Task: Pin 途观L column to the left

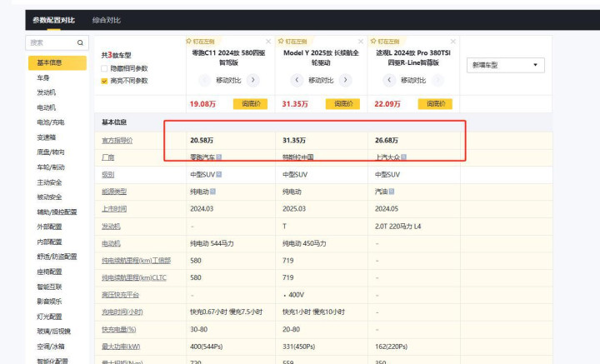Action: pos(385,42)
